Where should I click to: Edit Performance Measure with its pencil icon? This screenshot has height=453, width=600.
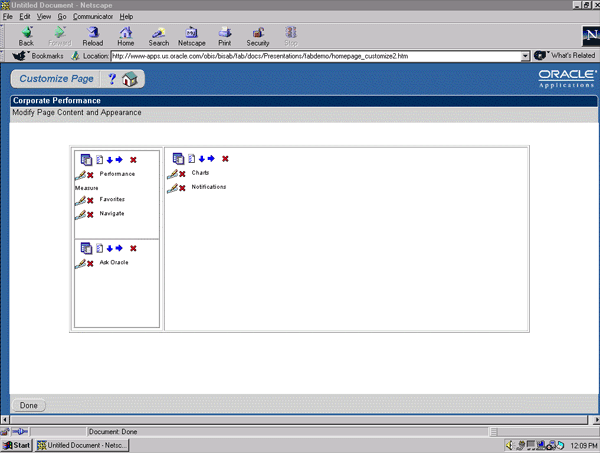80,175
